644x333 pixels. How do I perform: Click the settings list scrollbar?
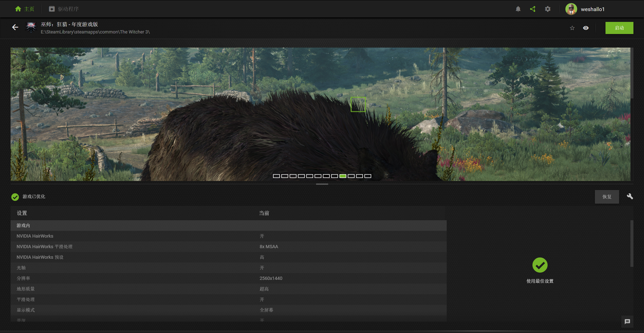point(632,243)
